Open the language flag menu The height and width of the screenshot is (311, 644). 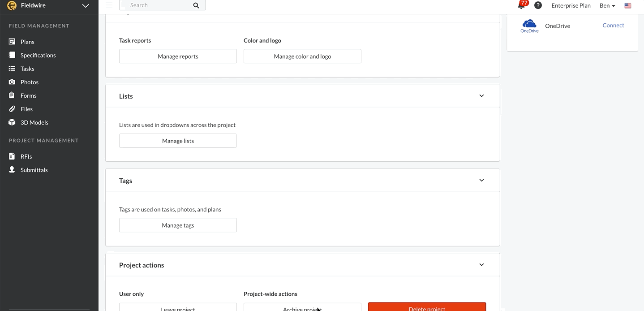tap(627, 5)
